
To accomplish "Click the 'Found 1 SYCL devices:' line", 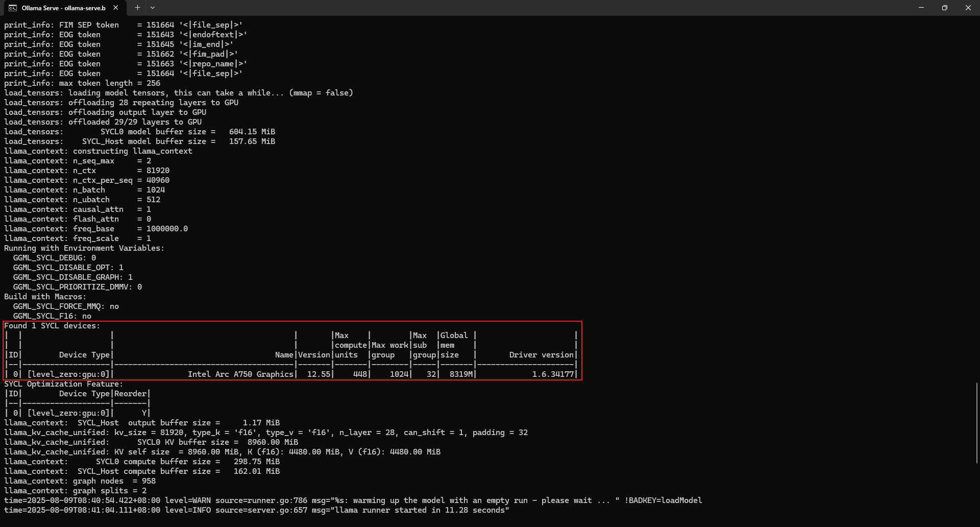I will tap(52, 326).
